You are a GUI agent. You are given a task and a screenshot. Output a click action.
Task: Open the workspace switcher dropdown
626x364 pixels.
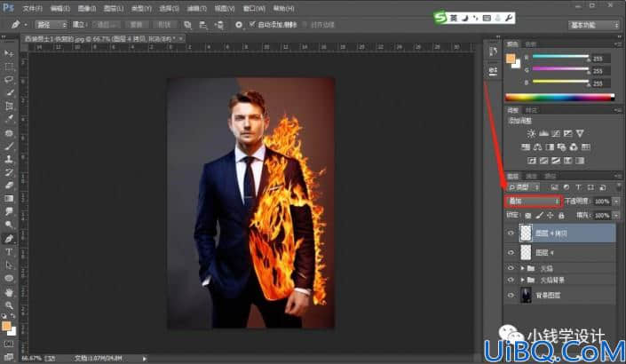tap(593, 25)
